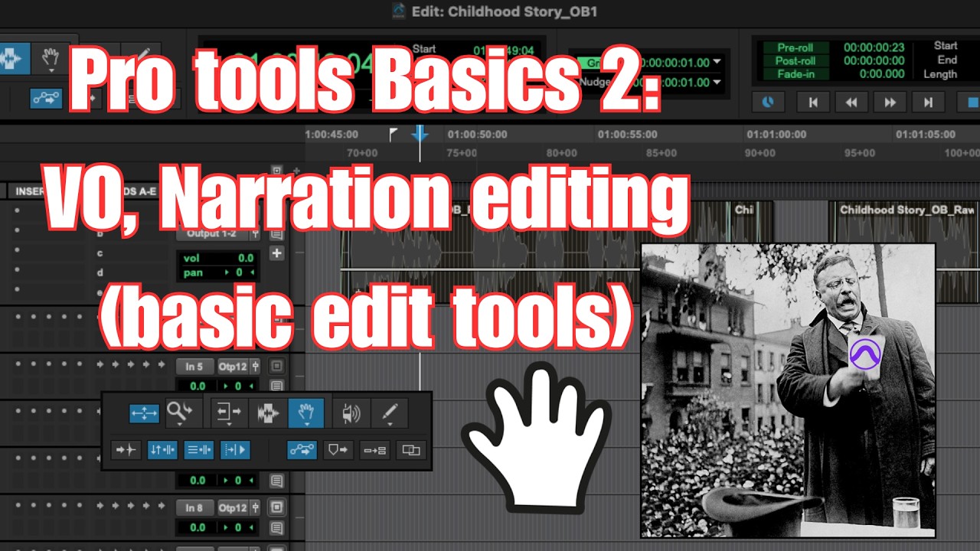Toggle automation follows edit in floating toolbar
The width and height of the screenshot is (980, 551).
[x=302, y=451]
